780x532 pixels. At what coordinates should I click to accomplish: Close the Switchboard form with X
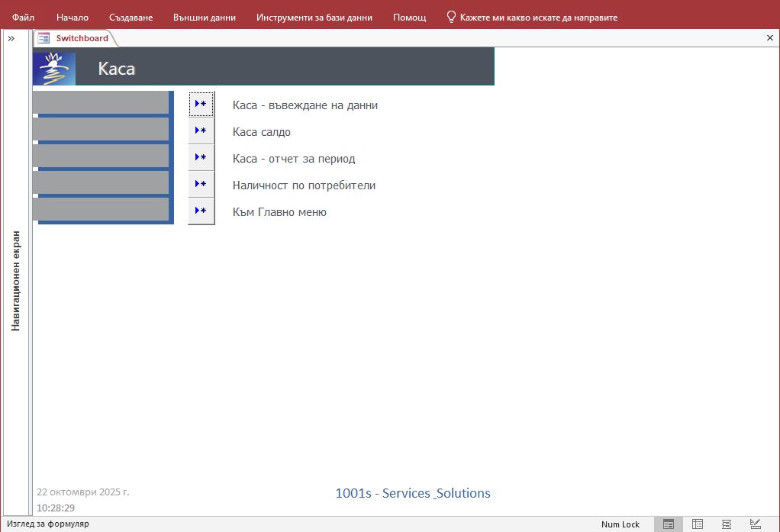pos(769,37)
